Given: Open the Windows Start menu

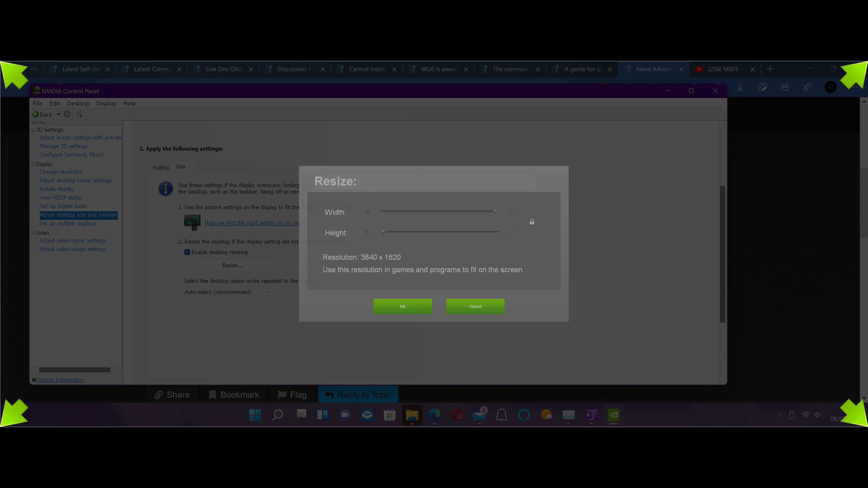Looking at the screenshot, I should point(255,415).
